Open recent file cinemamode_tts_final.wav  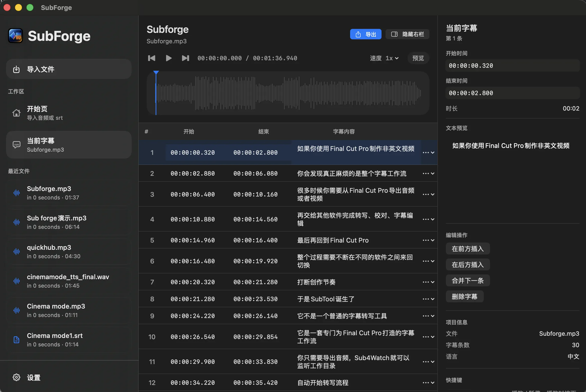69,281
